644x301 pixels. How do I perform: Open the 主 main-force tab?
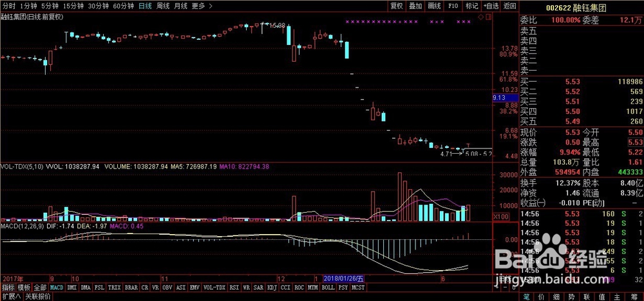(618, 296)
